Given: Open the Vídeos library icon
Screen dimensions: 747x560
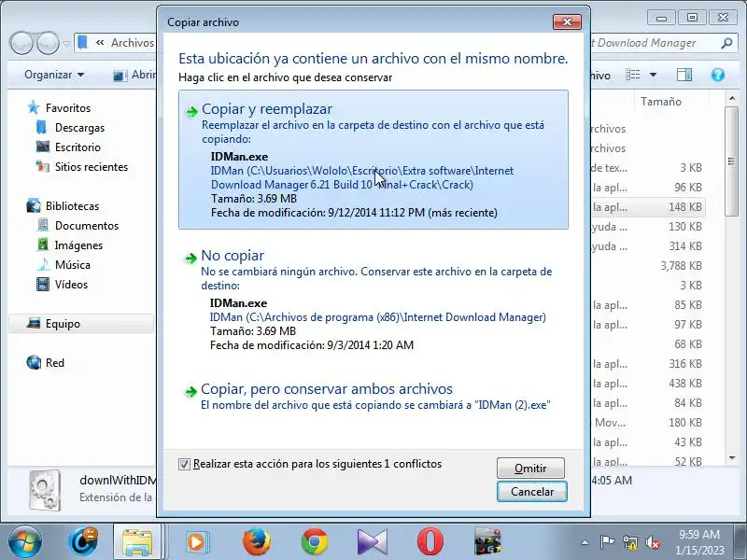Looking at the screenshot, I should pos(43,285).
